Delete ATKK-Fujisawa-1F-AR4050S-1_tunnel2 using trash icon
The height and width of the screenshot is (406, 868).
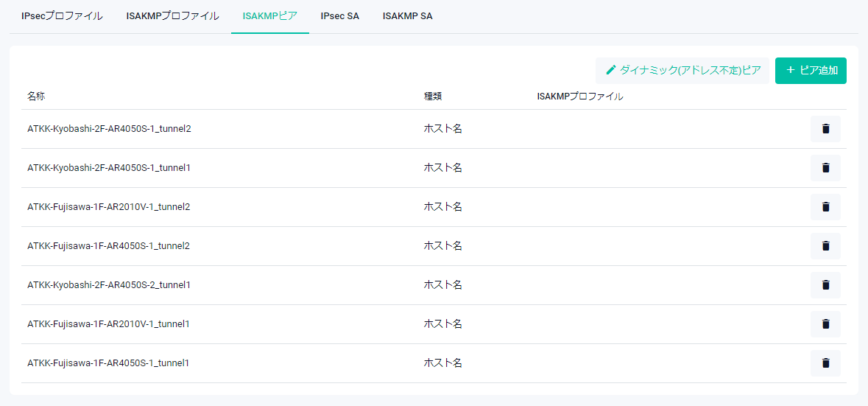(x=825, y=246)
